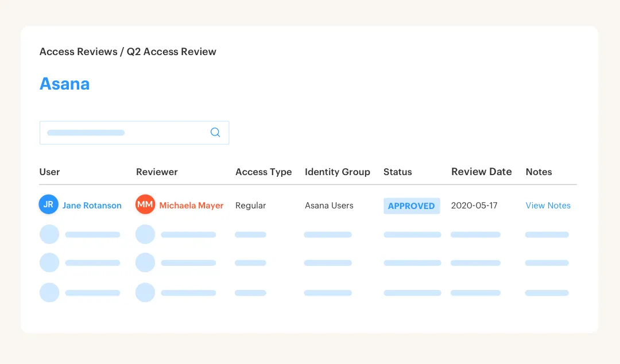Viewport: 620px width, 364px height.
Task: Click Jane Rotanson's JR avatar
Action: coord(49,205)
